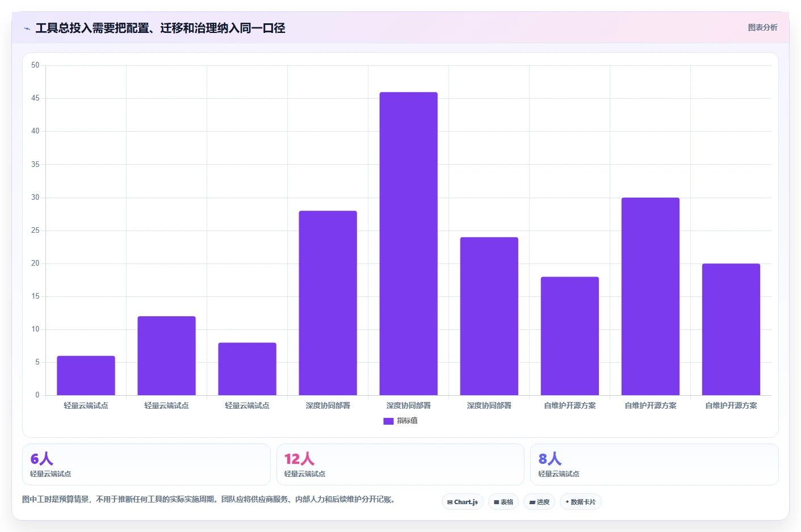Image resolution: width=801 pixels, height=532 pixels.
Task: Click the 轻量云端试点 axis label under the 6 bar
Action: click(86, 405)
